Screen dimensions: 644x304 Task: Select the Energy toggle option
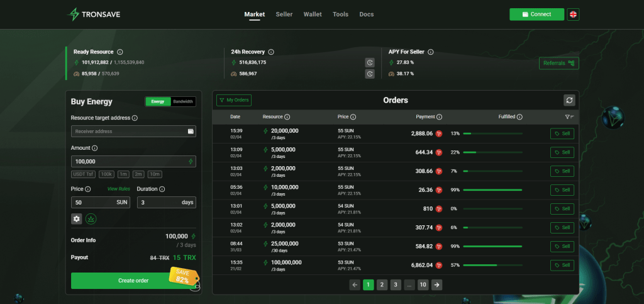pyautogui.click(x=157, y=101)
